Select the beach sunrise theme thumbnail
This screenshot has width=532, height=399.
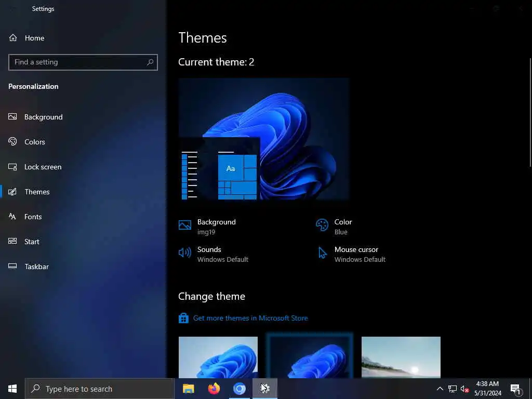point(401,357)
